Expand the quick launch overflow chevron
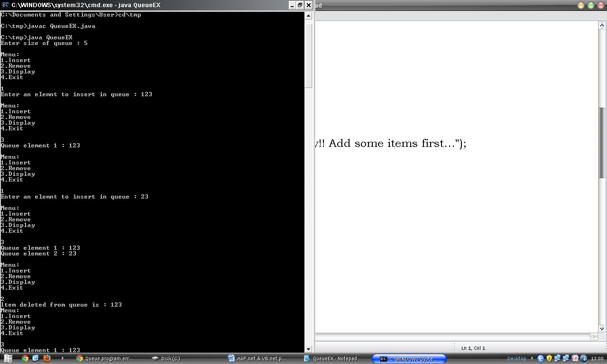The image size is (607, 364). click(62, 358)
